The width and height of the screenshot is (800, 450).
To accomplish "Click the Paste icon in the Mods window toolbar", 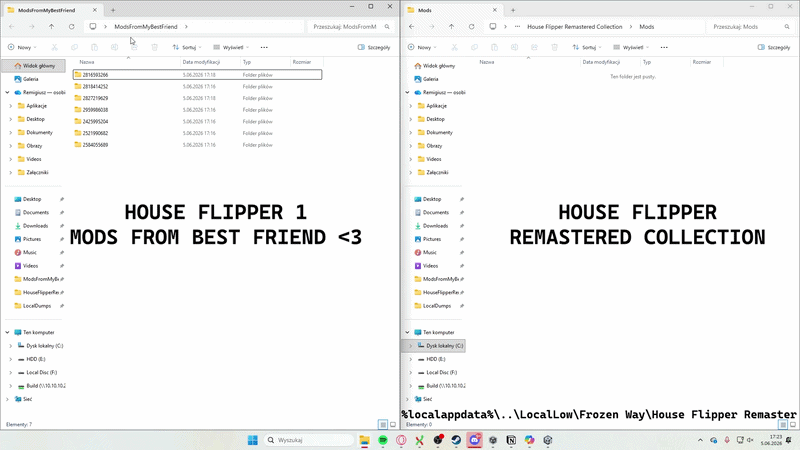I will (494, 47).
